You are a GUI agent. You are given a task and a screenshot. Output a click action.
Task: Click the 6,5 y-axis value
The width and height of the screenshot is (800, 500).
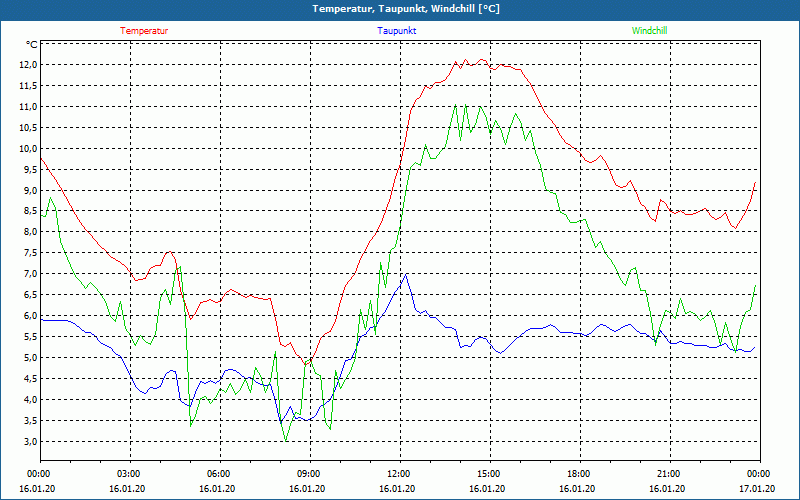coord(30,295)
